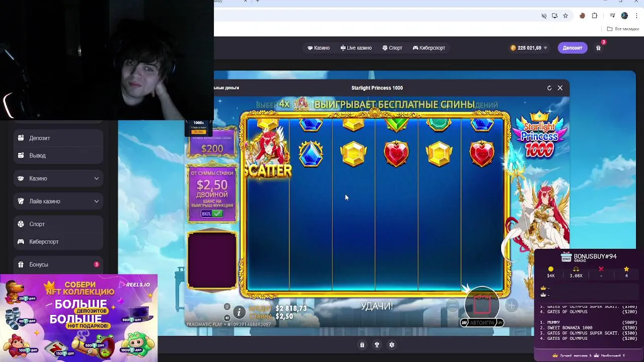Image resolution: width=644 pixels, height=362 pixels.
Task: Expand the Лайв казино sidebar section
Action: 58,201
